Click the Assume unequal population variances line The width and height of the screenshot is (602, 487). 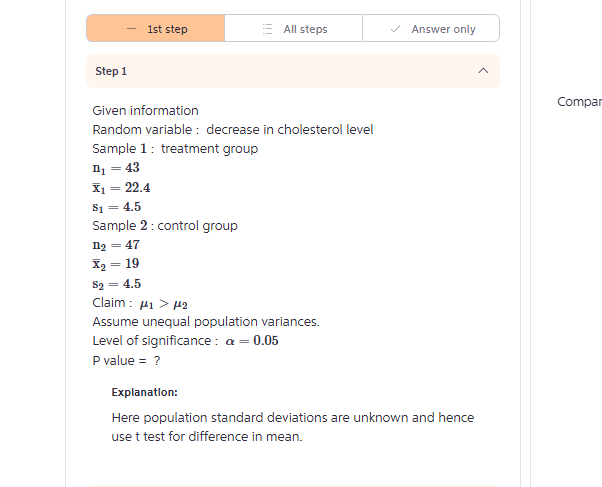point(206,321)
